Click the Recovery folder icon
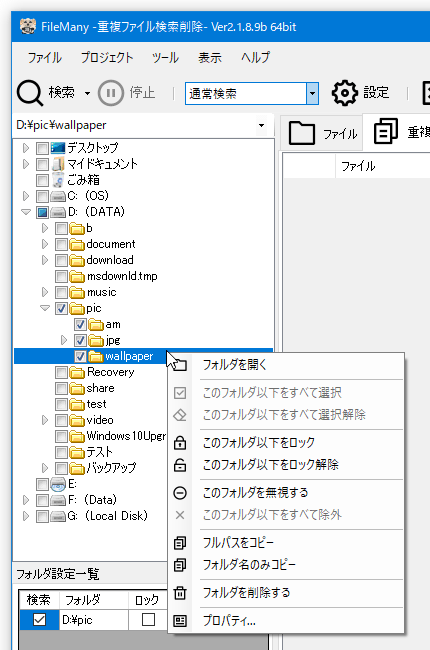Image resolution: width=430 pixels, height=650 pixels. 77,373
